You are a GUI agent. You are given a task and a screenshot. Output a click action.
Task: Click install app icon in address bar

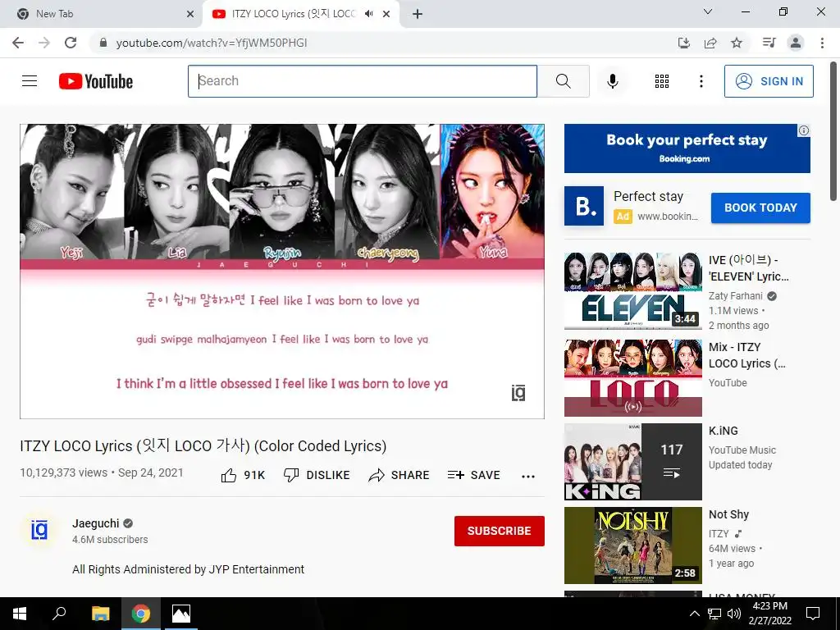click(x=684, y=43)
